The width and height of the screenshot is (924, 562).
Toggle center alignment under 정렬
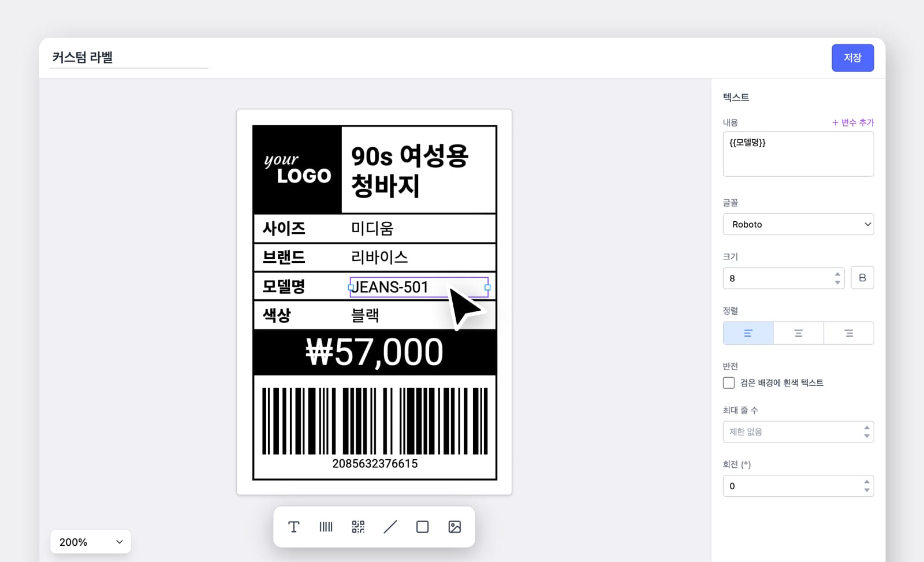(798, 333)
